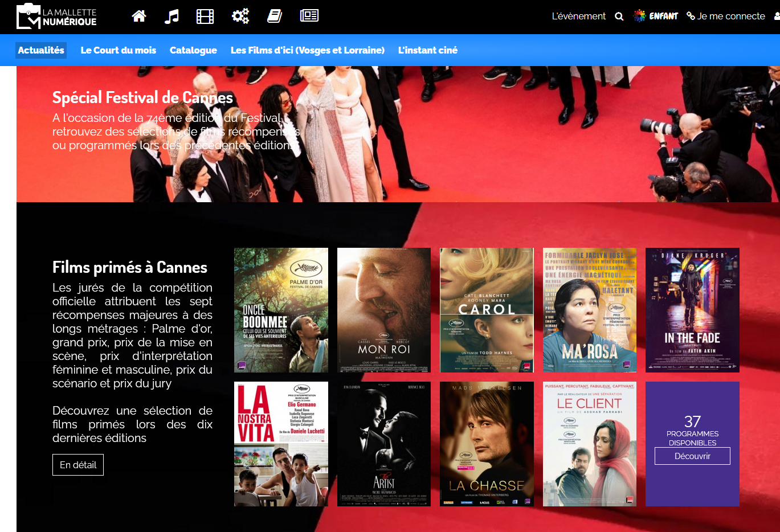Go to L'instant ciné tab

428,50
